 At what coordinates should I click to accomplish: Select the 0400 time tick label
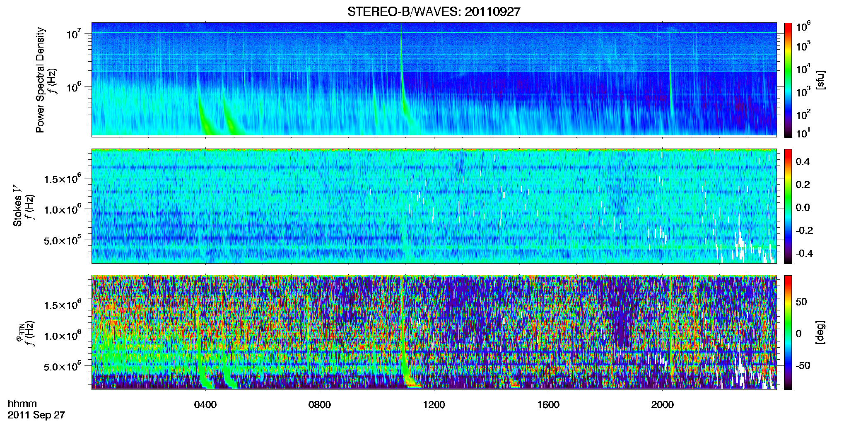click(205, 404)
